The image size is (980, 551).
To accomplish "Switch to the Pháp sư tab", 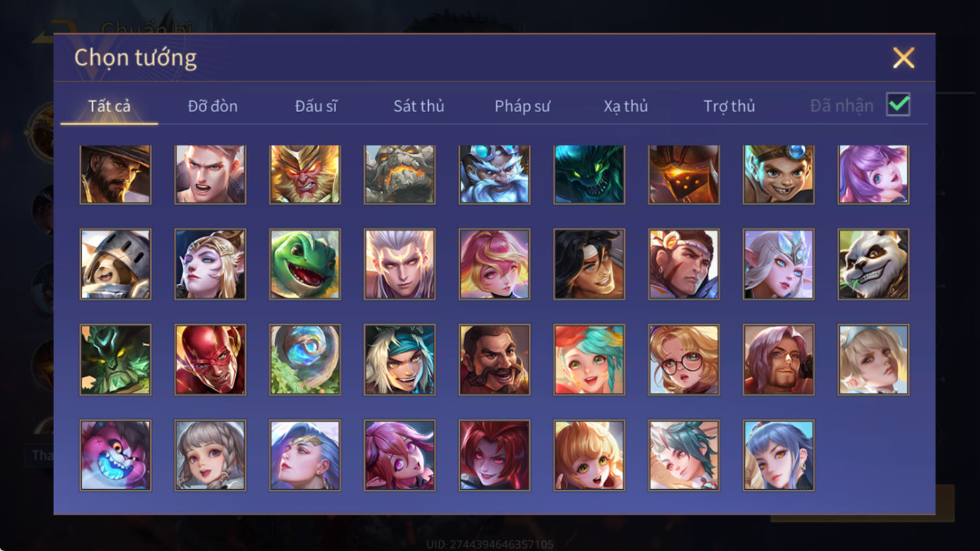I will pos(522,106).
